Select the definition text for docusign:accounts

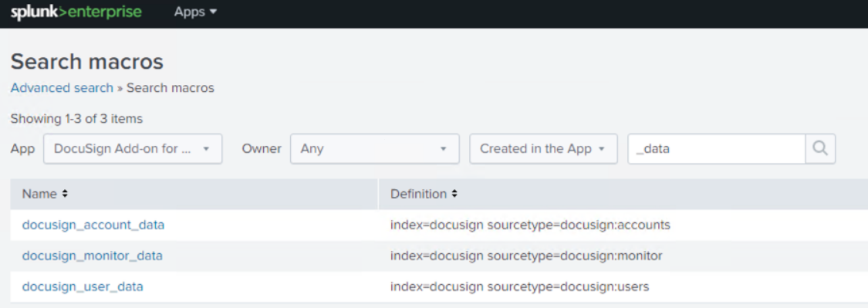point(530,225)
